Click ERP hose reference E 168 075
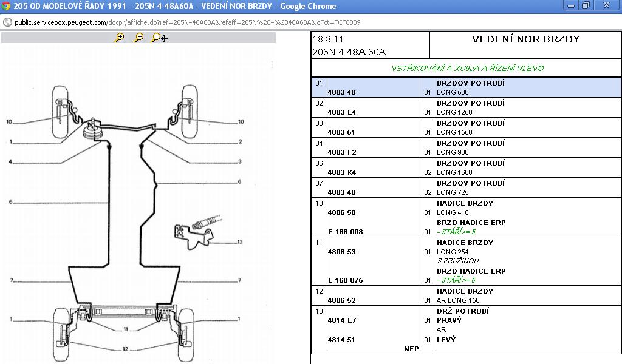Screen dimensions: 622x364 point(345,280)
